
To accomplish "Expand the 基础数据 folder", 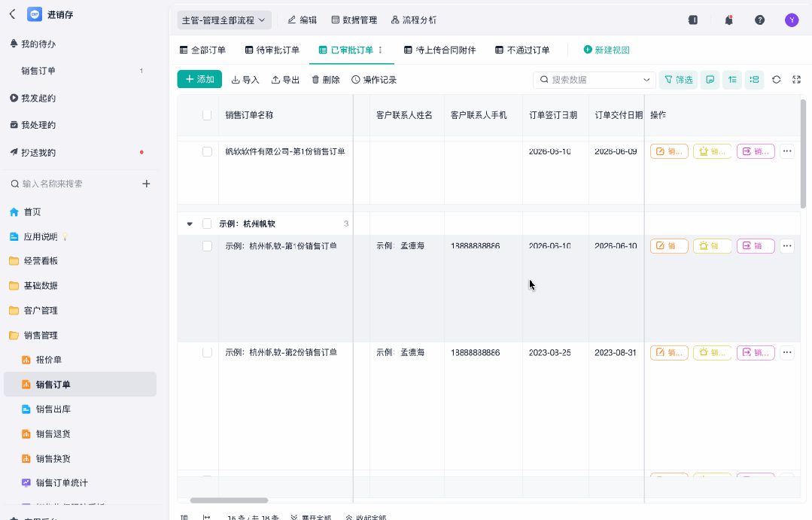I will click(x=34, y=286).
